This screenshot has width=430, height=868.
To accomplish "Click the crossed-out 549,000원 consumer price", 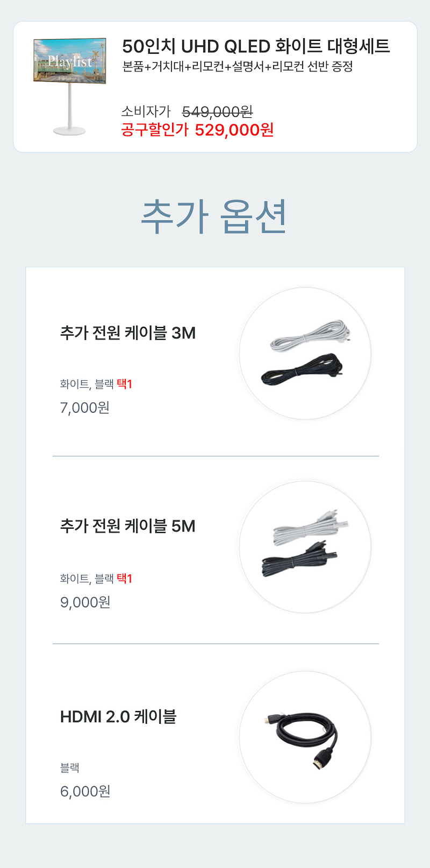I will (x=217, y=112).
